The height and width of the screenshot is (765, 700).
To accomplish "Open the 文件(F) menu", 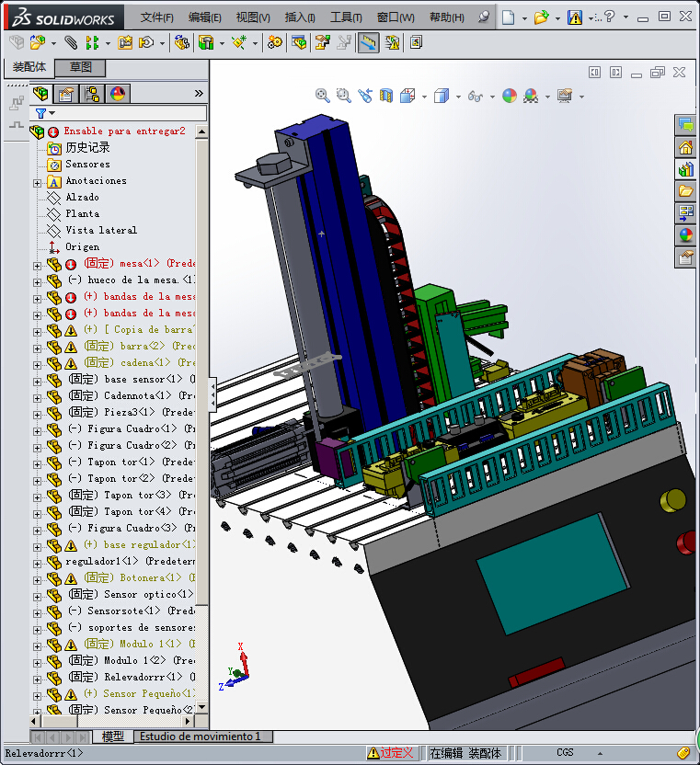I will tap(156, 17).
